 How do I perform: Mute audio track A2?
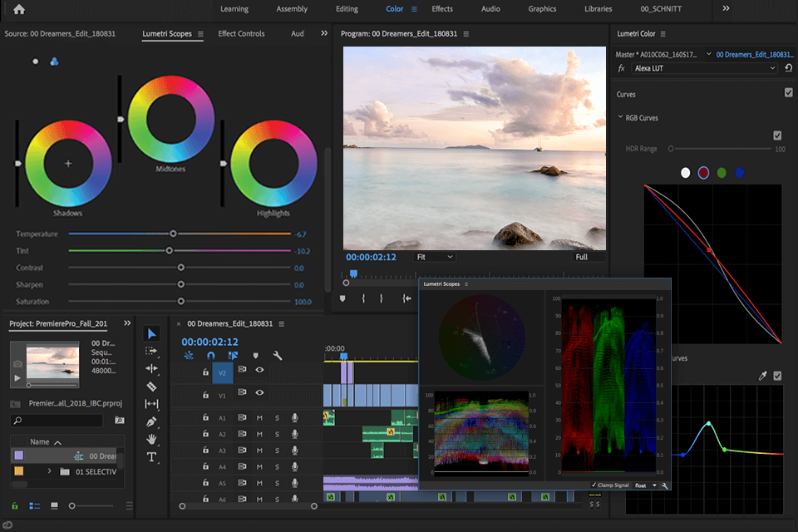pyautogui.click(x=259, y=435)
